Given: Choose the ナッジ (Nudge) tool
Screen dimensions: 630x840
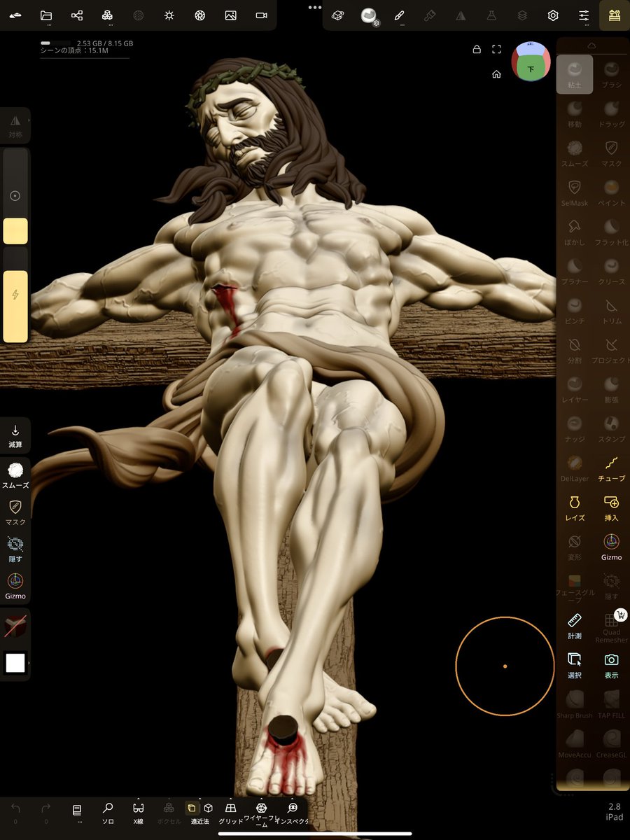Looking at the screenshot, I should [575, 428].
